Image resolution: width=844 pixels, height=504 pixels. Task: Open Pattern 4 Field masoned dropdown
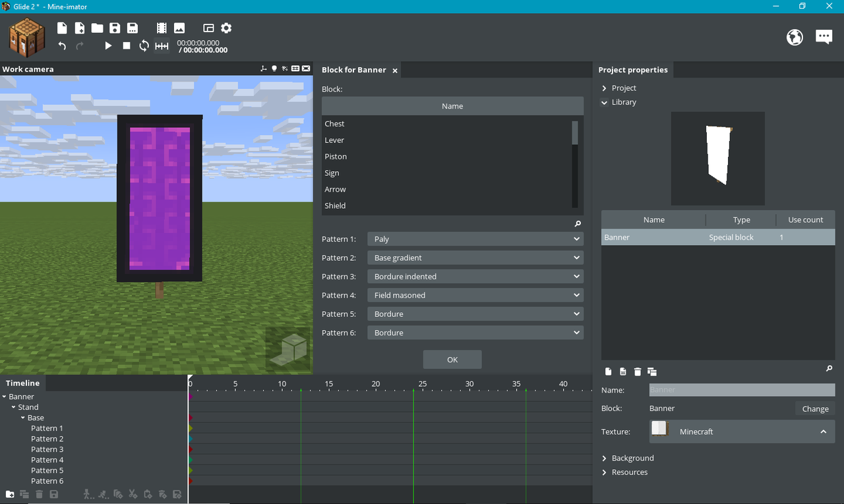475,295
